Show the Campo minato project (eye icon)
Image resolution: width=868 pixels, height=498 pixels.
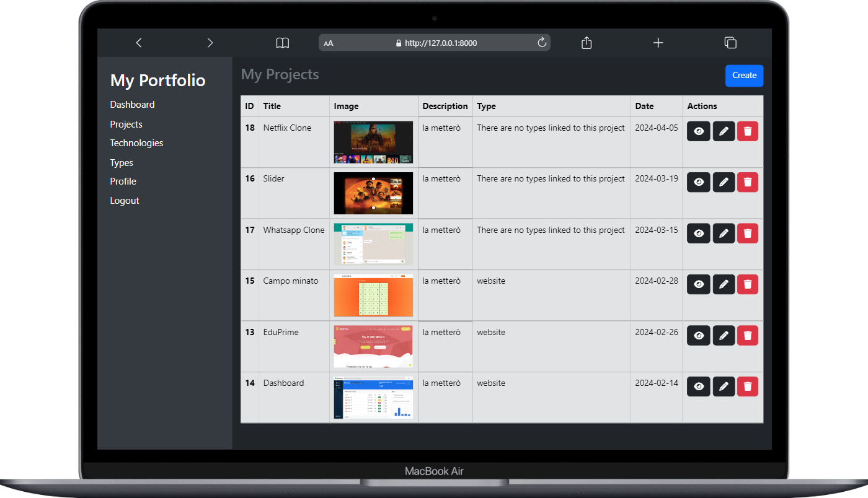pyautogui.click(x=699, y=284)
